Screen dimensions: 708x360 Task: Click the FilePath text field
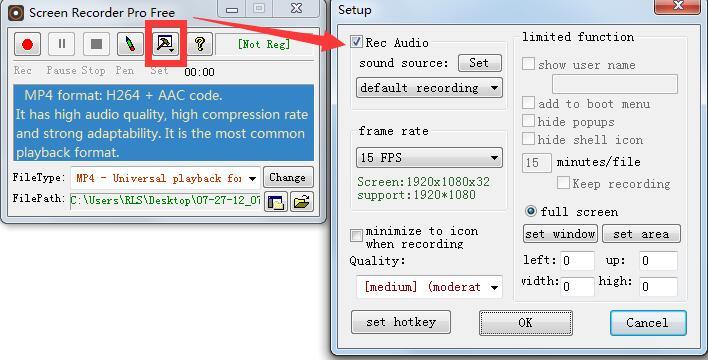coord(165,201)
